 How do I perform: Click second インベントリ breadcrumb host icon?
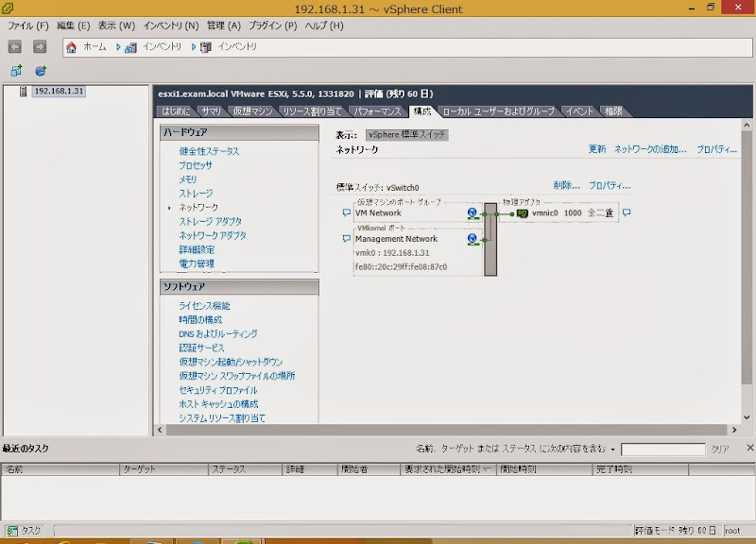206,47
